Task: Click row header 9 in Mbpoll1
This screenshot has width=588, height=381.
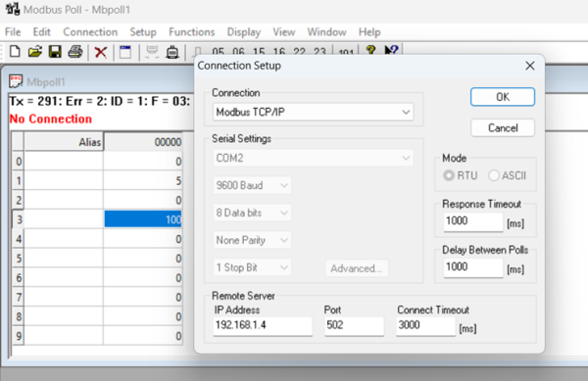Action: (x=19, y=336)
